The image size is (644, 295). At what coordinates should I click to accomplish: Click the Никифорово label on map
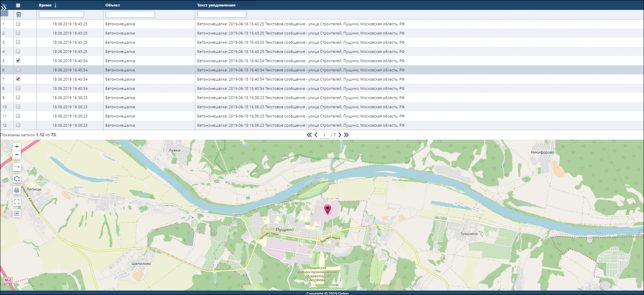[x=543, y=152]
